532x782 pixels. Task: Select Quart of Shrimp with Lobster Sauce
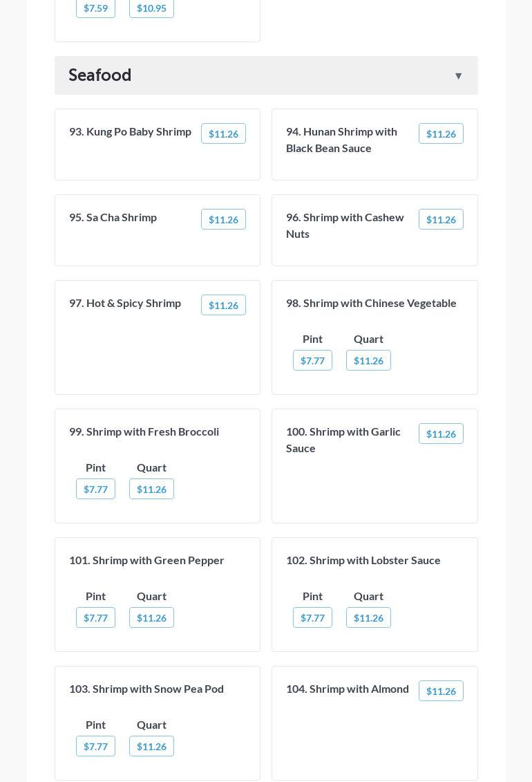click(x=368, y=618)
